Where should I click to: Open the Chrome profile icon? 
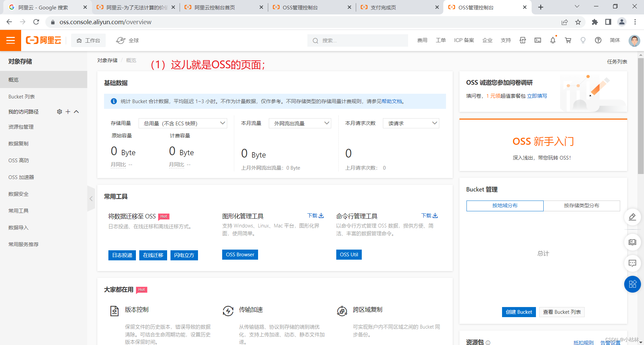coord(622,22)
